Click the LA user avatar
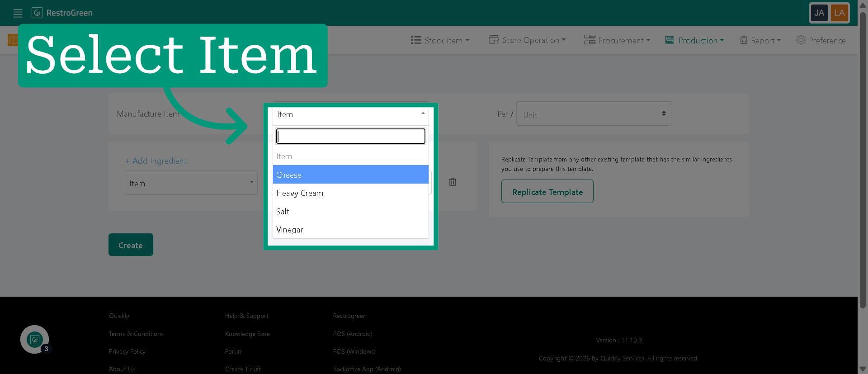This screenshot has width=868, height=374. click(x=840, y=13)
